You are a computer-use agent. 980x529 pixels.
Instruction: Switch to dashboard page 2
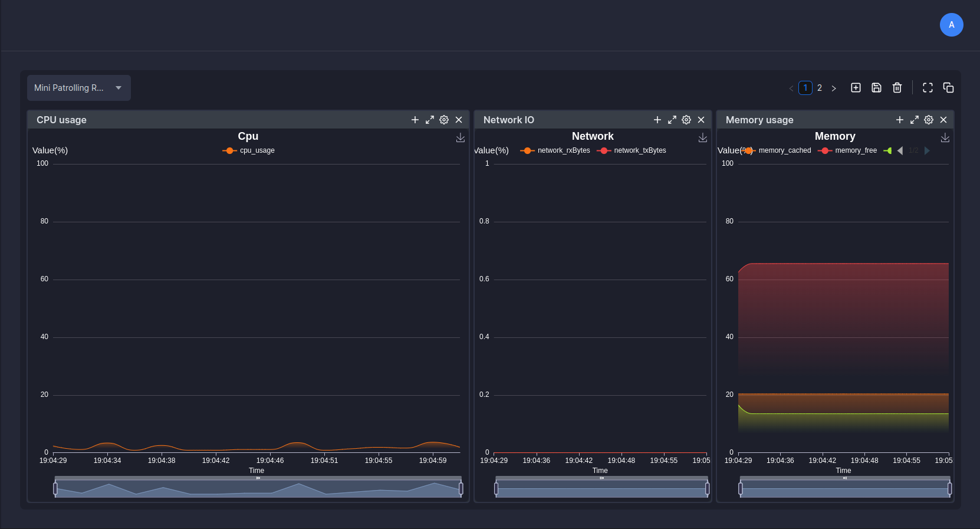pyautogui.click(x=819, y=88)
